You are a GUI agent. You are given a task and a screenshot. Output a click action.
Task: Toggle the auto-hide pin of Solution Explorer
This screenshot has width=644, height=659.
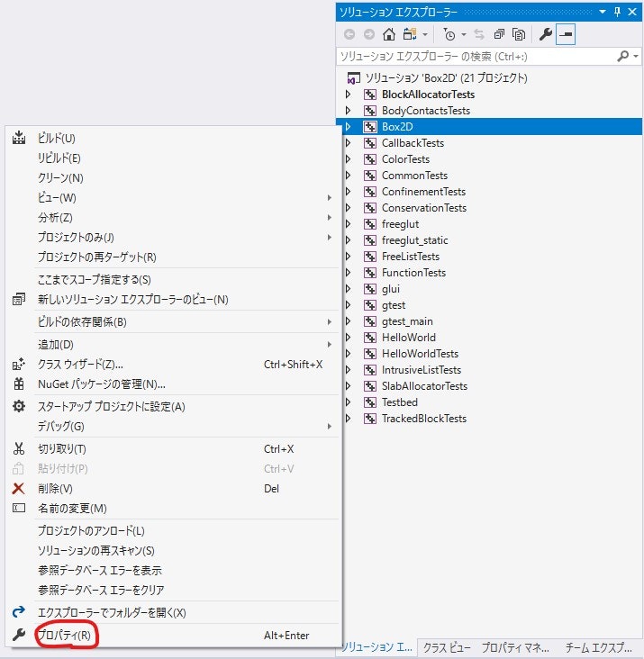click(617, 12)
